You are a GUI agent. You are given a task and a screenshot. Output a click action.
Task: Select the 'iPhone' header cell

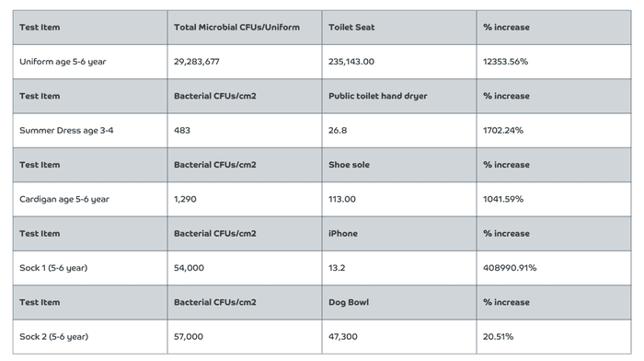coord(399,234)
